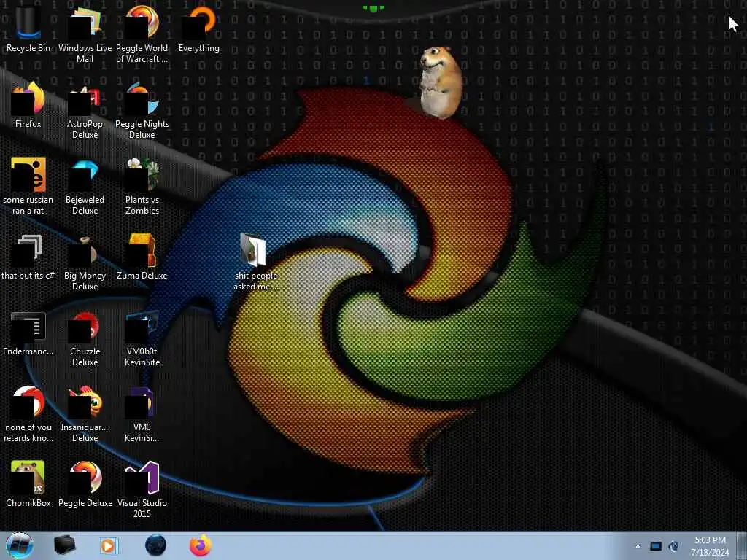Launch the media player taskbar icon

tap(109, 545)
